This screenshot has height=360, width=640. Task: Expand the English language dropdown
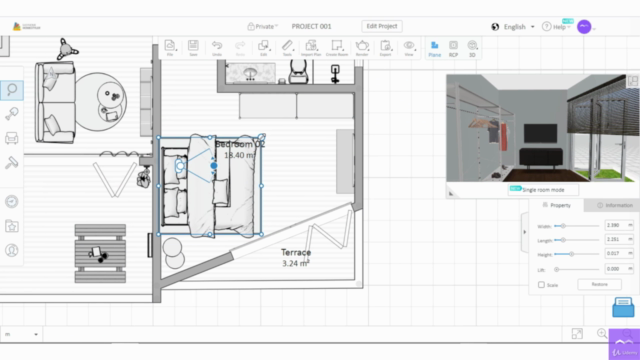pyautogui.click(x=514, y=27)
